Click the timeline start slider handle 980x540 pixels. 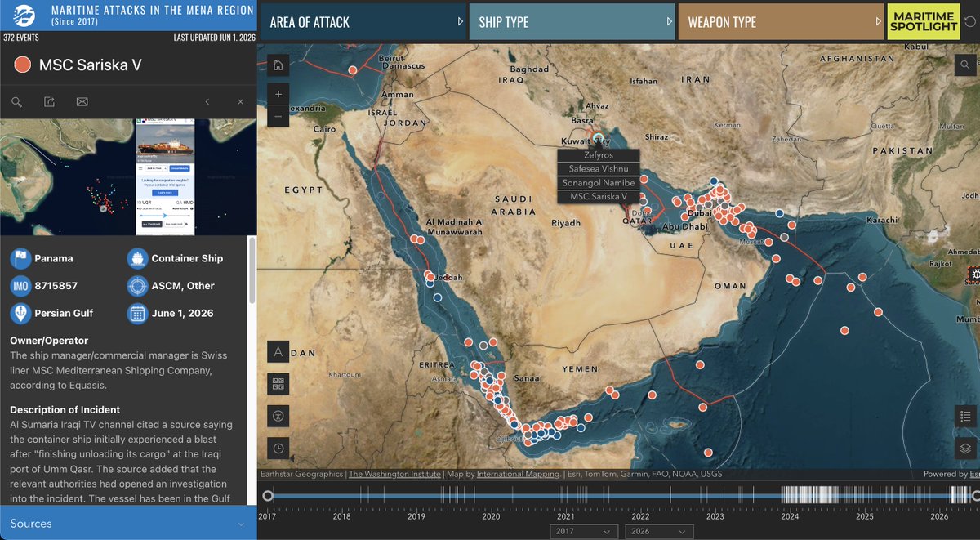pos(267,495)
